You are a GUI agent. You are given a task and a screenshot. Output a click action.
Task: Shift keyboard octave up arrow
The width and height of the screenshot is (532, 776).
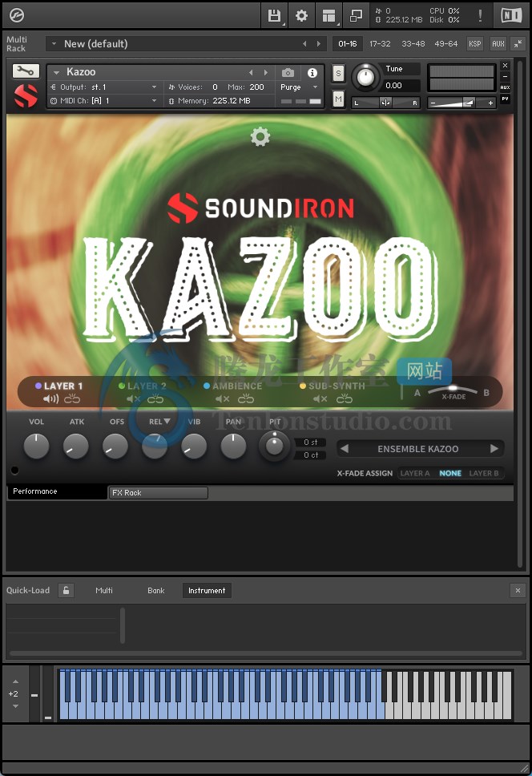pos(15,681)
